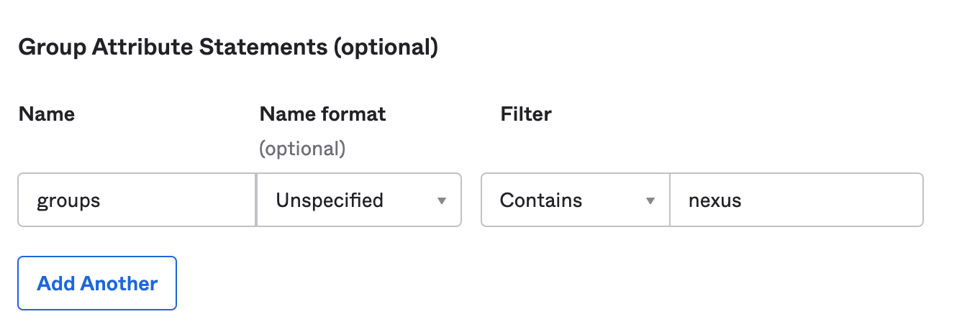980x332 pixels.
Task: Click the (optional) hint under Name format
Action: (302, 149)
